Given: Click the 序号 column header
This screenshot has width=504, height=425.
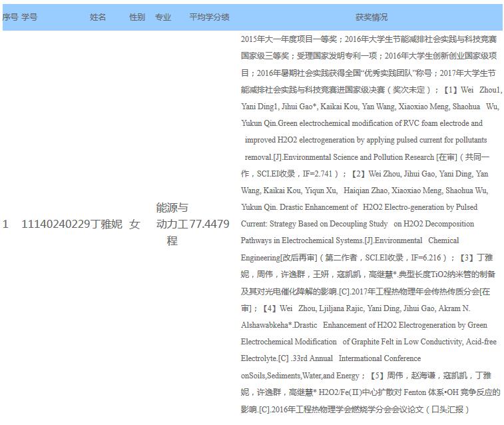Looking at the screenshot, I should tap(10, 17).
